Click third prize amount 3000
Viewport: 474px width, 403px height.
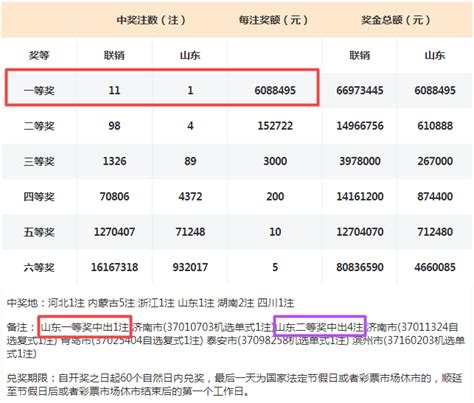coord(275,161)
